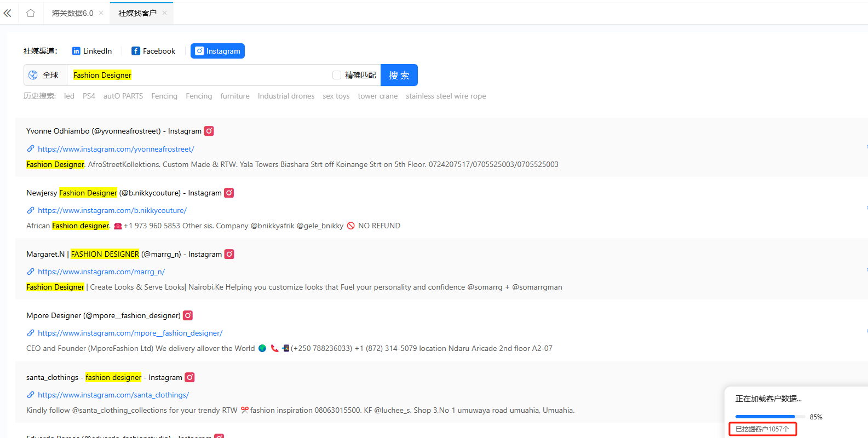868x438 pixels.
Task: Go to home via house icon
Action: (x=31, y=13)
